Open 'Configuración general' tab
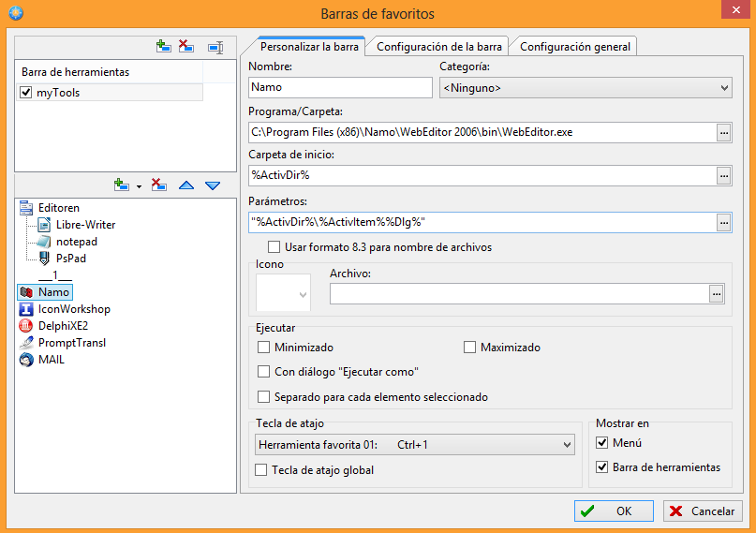 574,47
